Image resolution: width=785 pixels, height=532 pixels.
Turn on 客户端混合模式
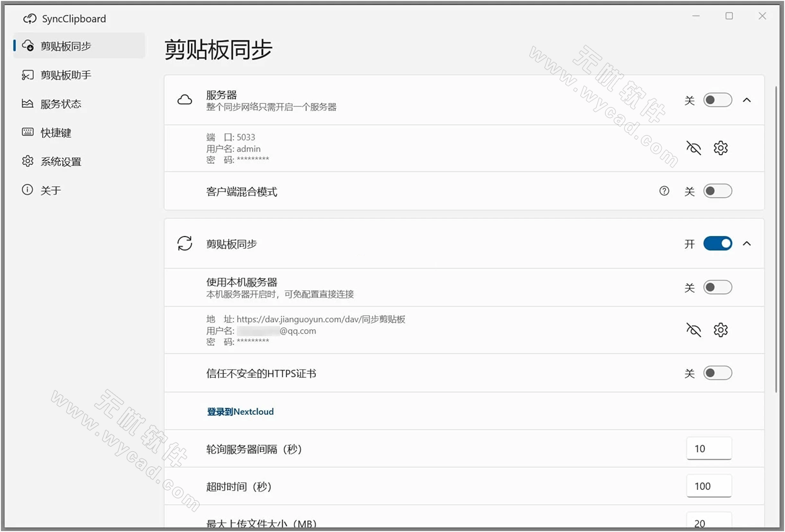click(717, 191)
